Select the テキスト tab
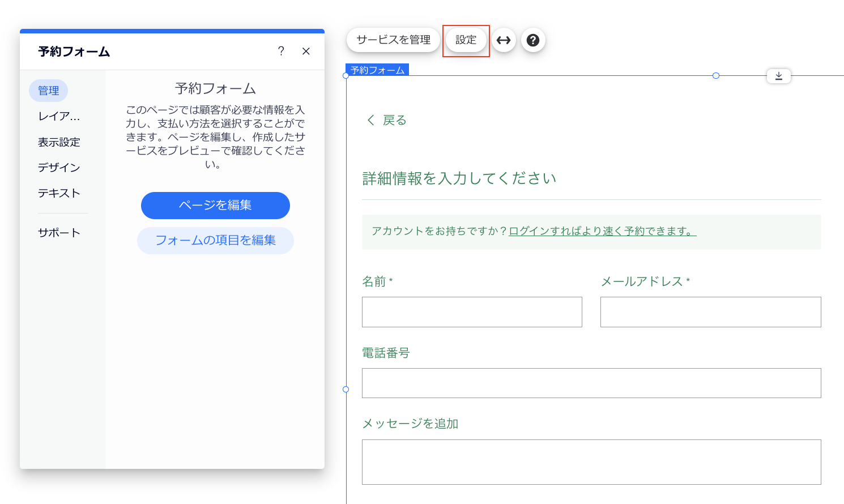 (x=59, y=193)
